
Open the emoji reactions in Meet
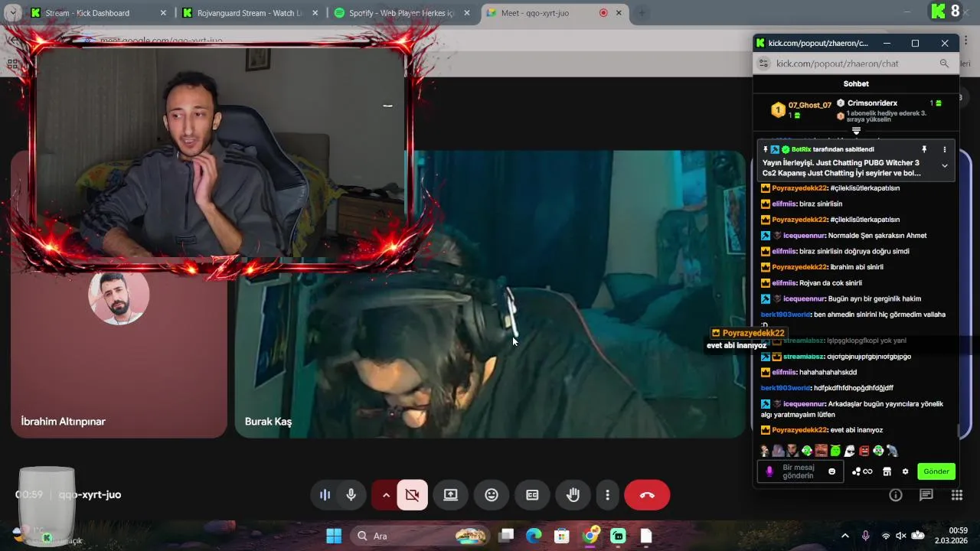click(x=492, y=495)
